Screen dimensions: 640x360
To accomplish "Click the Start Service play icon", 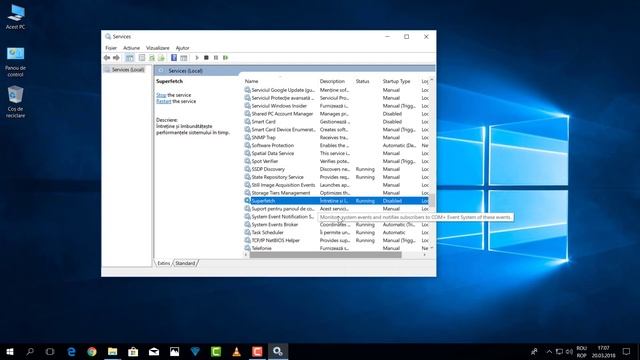I will point(197,58).
